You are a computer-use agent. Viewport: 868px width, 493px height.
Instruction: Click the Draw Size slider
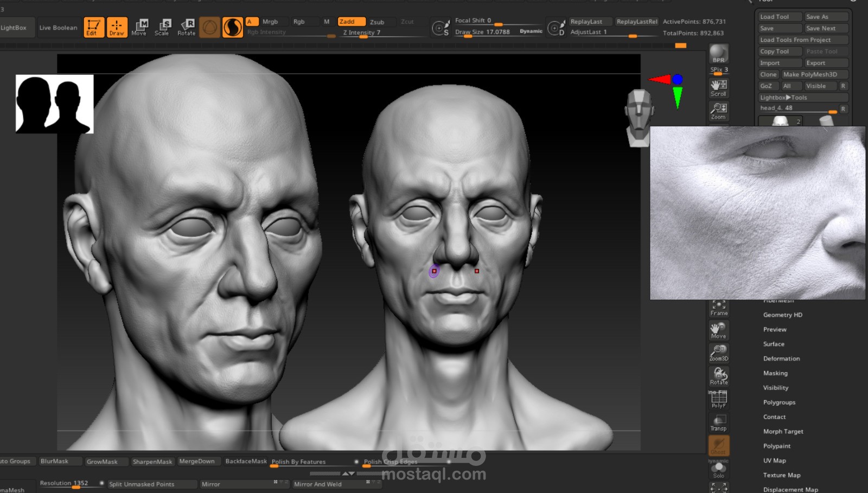point(483,32)
